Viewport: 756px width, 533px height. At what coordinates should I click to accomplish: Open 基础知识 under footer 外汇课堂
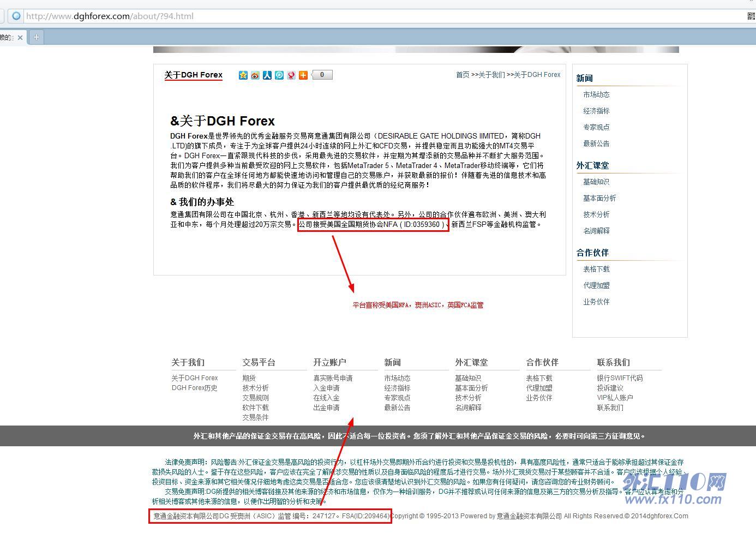(469, 378)
